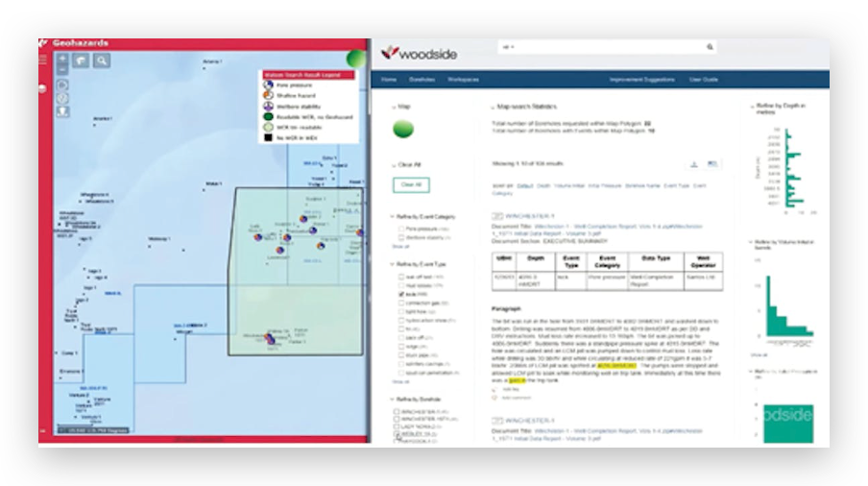Click the document icon beside second WINCHESTER-1 result
Image resolution: width=868 pixels, height=486 pixels.
(x=497, y=421)
